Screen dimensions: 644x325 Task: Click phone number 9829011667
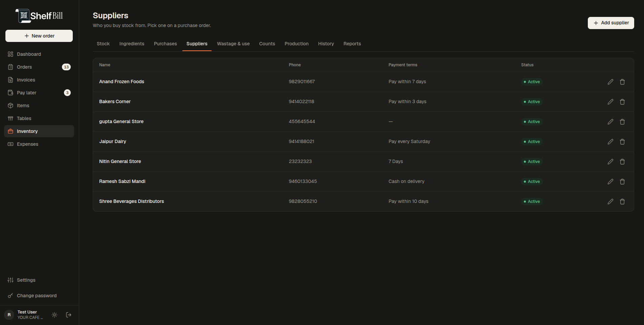(302, 82)
